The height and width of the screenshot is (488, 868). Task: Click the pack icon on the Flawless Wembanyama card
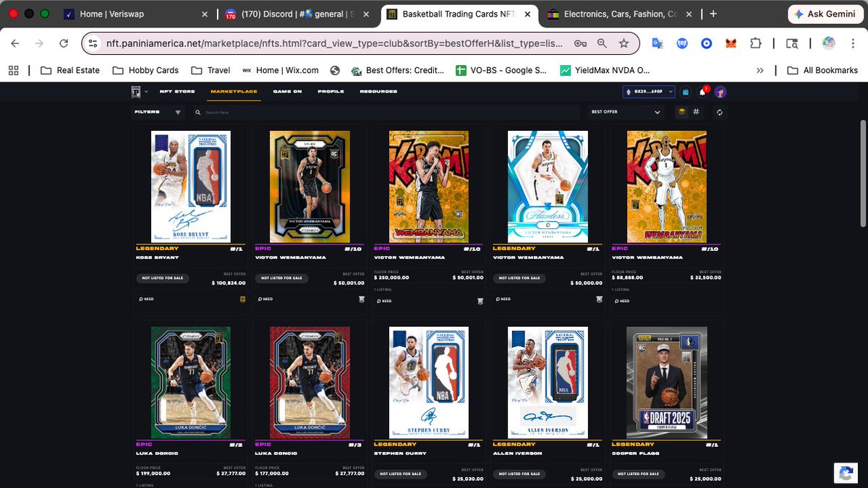599,299
